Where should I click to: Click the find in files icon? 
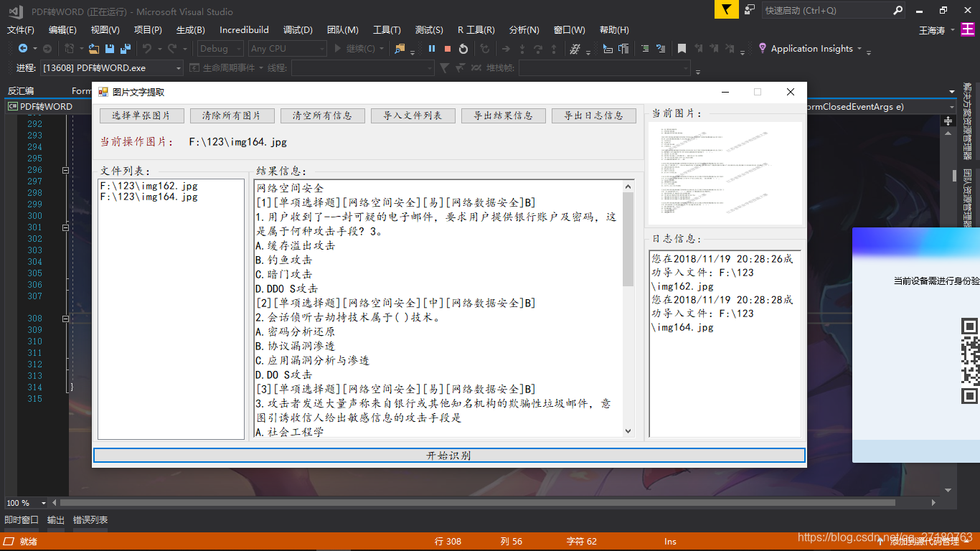[400, 49]
